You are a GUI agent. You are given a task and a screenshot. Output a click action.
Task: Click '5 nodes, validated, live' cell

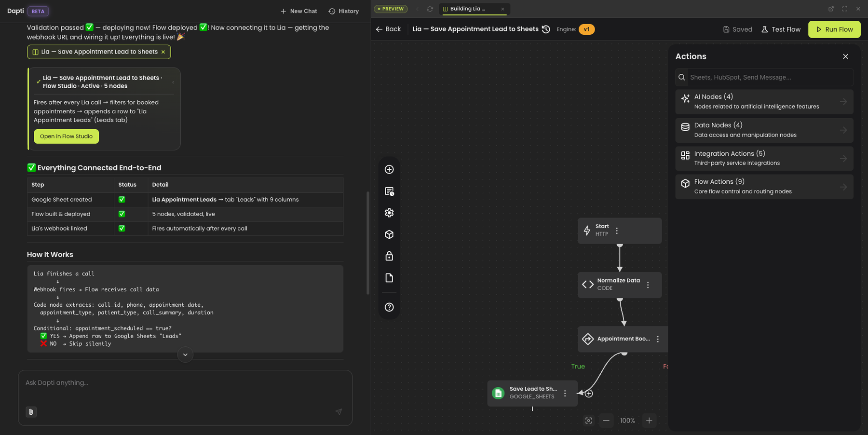245,214
